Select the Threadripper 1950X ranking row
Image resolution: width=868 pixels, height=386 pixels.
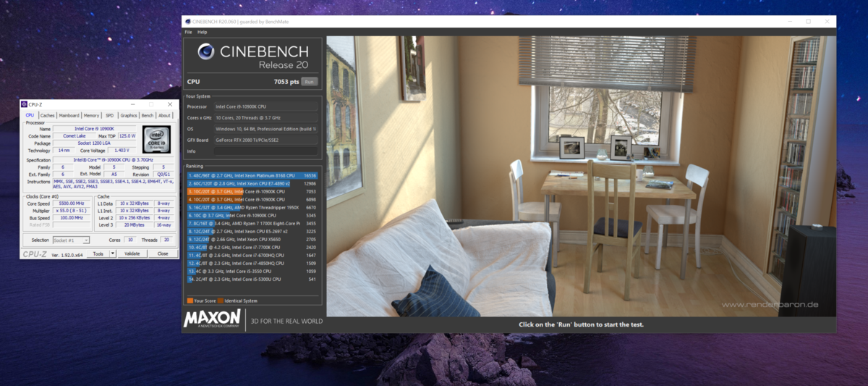[x=252, y=207]
